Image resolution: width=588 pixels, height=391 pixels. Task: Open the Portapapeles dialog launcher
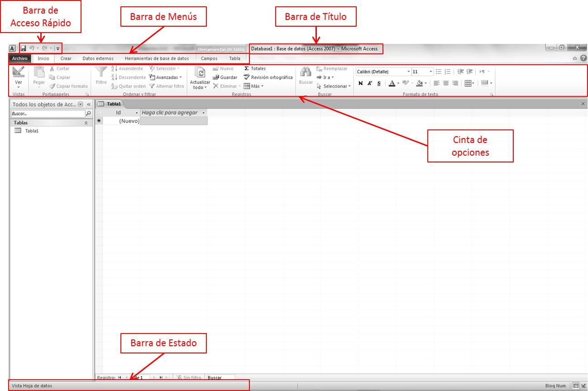[x=87, y=94]
